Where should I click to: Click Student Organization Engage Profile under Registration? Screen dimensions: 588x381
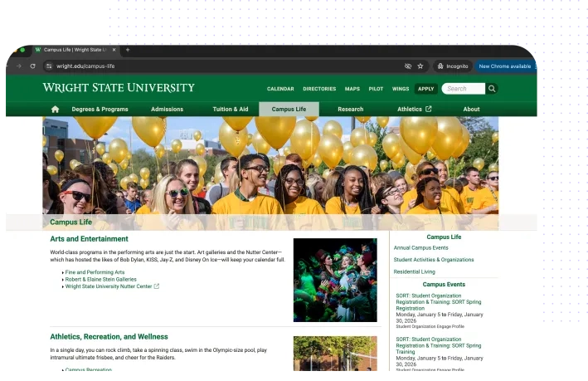(x=430, y=326)
